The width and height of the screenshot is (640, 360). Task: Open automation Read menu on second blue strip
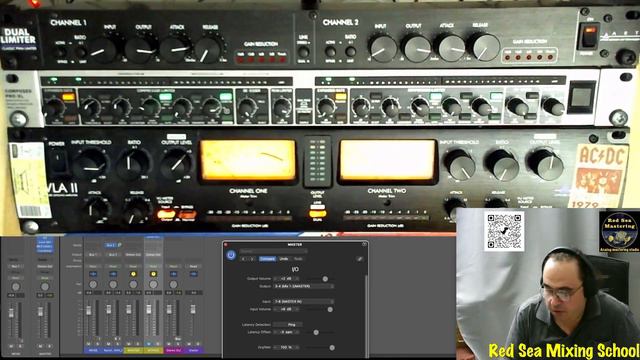click(113, 266)
